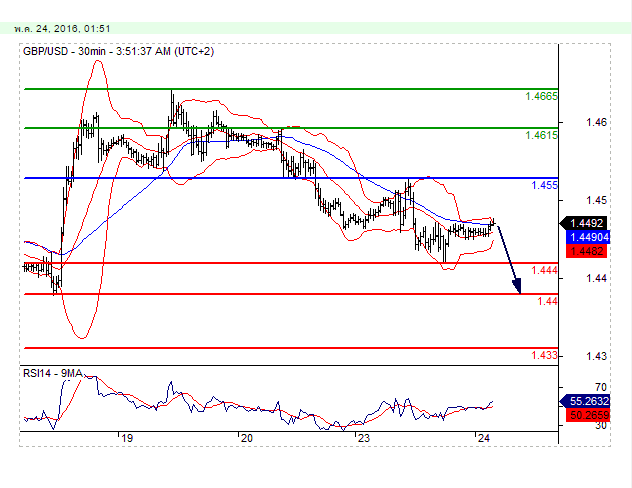Screen dimensions: 632x488
Task: Select the date axis label 20
Action: [246, 438]
